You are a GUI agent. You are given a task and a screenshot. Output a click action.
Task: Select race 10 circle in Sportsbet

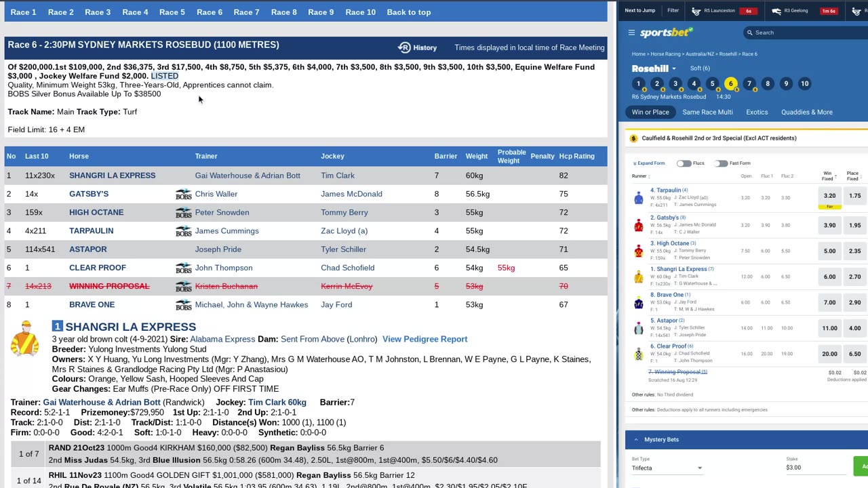tap(804, 83)
